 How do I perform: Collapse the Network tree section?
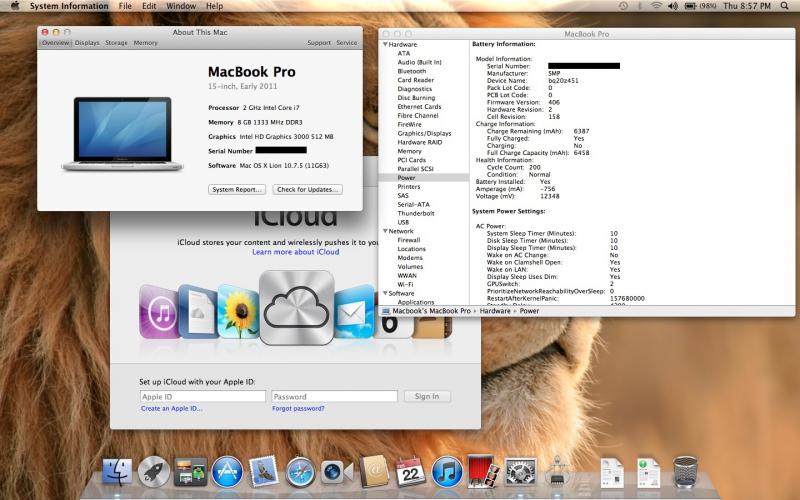click(385, 231)
